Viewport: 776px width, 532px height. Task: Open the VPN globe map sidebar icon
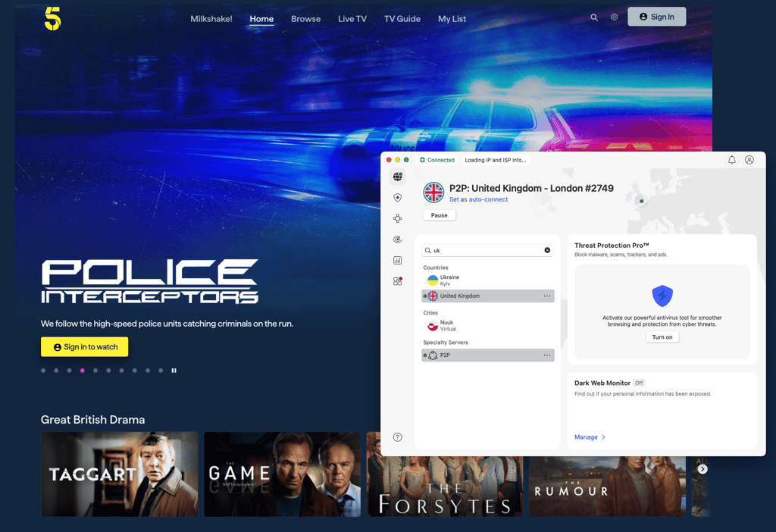tap(397, 177)
